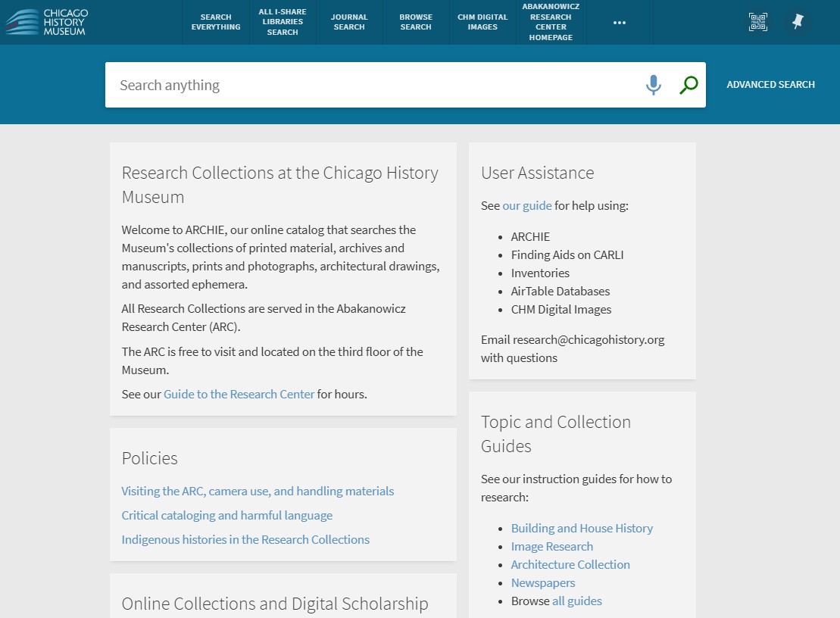Click the Search anything input field
840x618 pixels.
pyautogui.click(x=375, y=85)
